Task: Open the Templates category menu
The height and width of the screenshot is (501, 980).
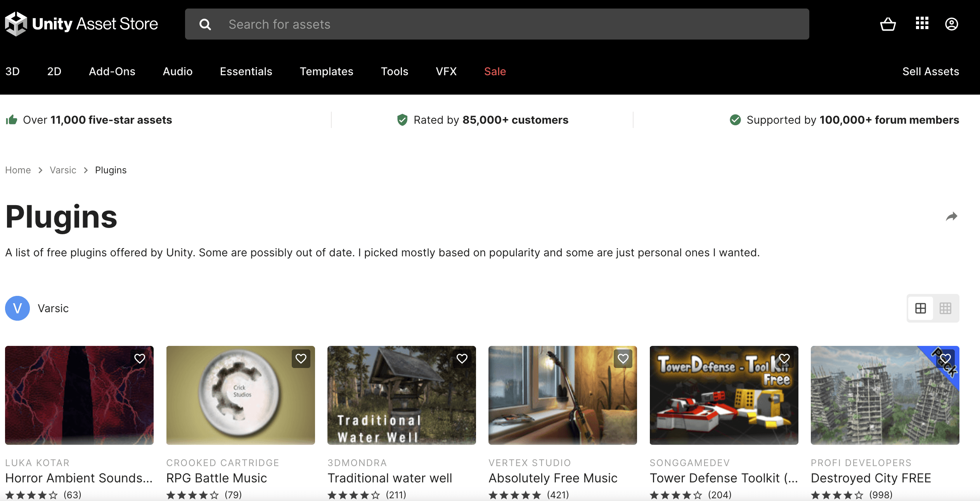Action: (x=326, y=71)
